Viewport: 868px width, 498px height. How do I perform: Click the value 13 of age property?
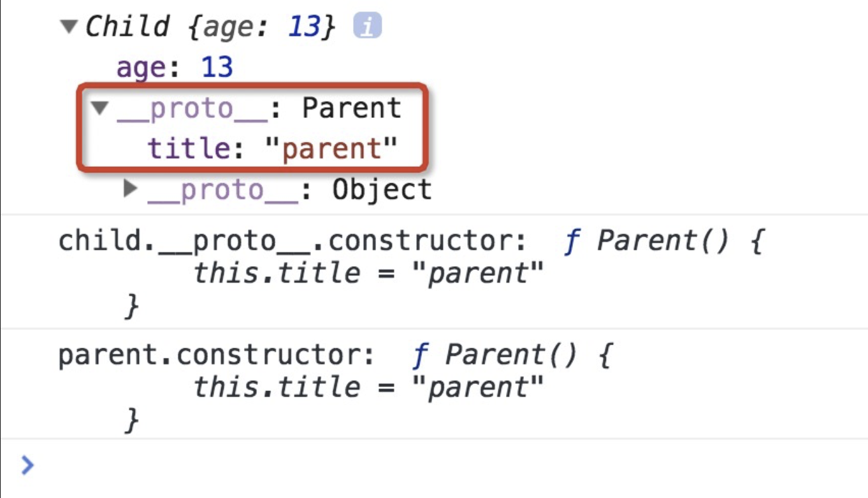(217, 67)
